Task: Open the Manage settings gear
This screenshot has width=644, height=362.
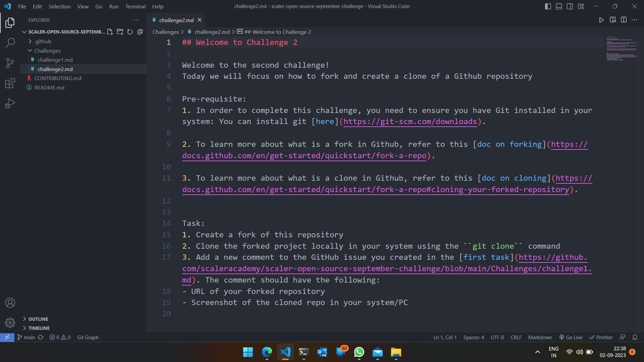Action: coord(10,322)
